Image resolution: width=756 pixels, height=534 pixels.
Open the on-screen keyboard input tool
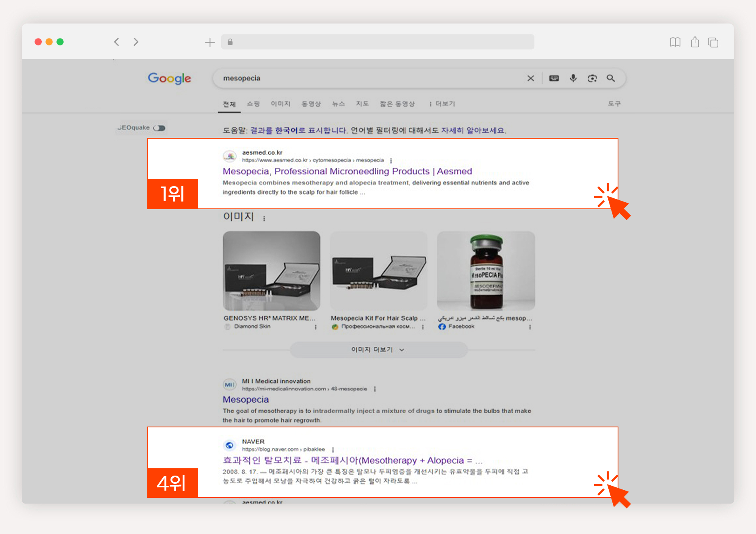pyautogui.click(x=554, y=78)
